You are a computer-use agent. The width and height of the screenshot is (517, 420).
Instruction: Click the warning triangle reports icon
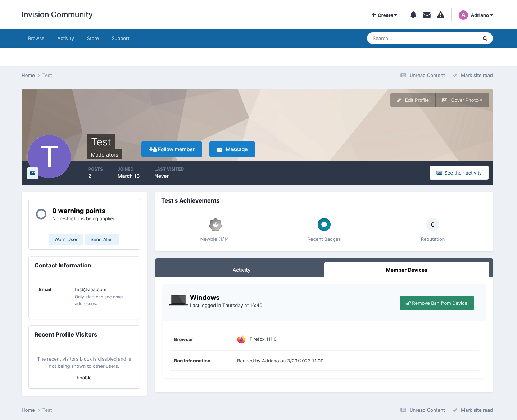pyautogui.click(x=440, y=15)
